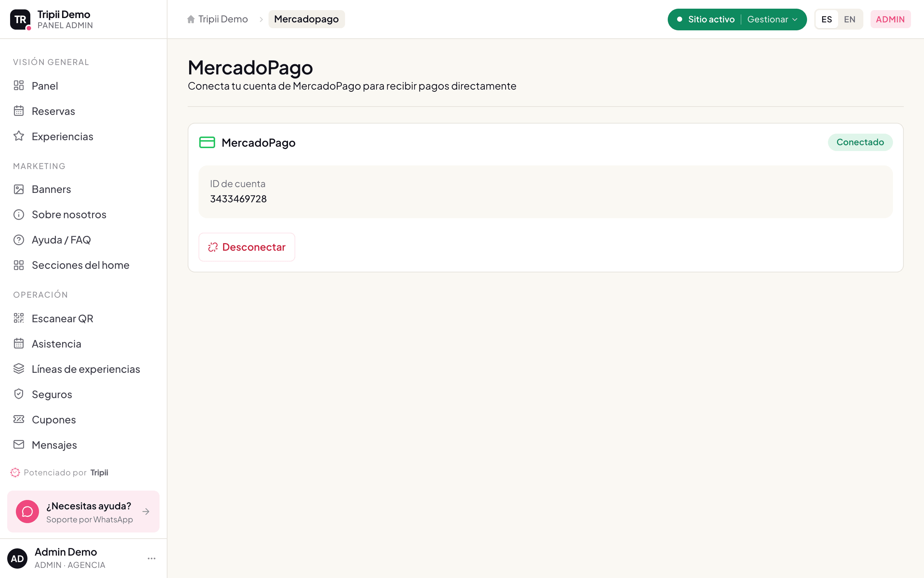Click the Experiencias star icon
The height and width of the screenshot is (578, 924).
[x=19, y=136]
